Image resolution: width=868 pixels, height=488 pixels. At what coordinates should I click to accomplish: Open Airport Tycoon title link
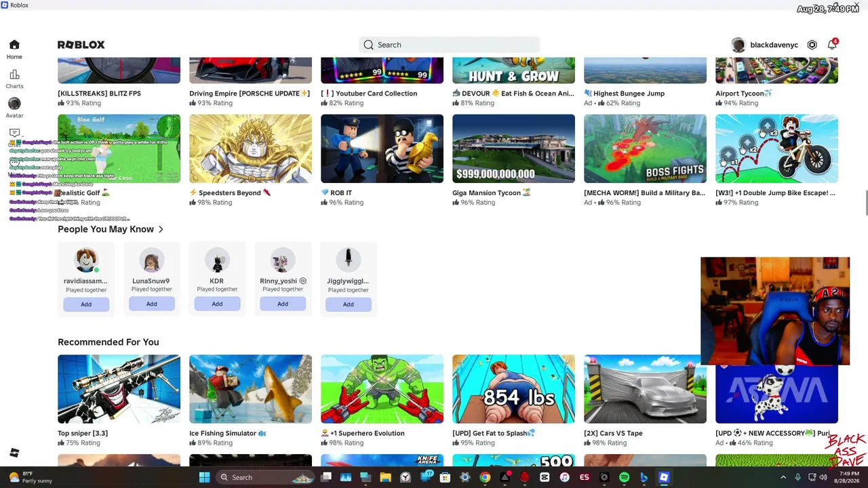click(x=744, y=94)
